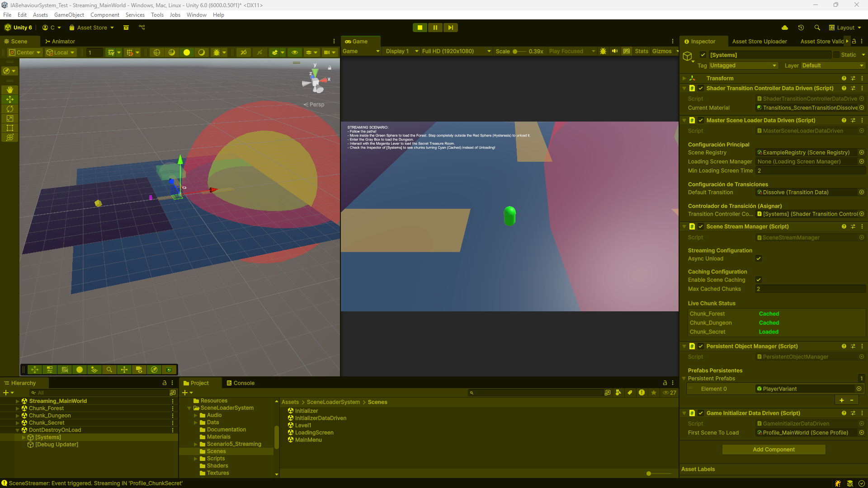
Task: Open the Window menu
Action: [197, 15]
